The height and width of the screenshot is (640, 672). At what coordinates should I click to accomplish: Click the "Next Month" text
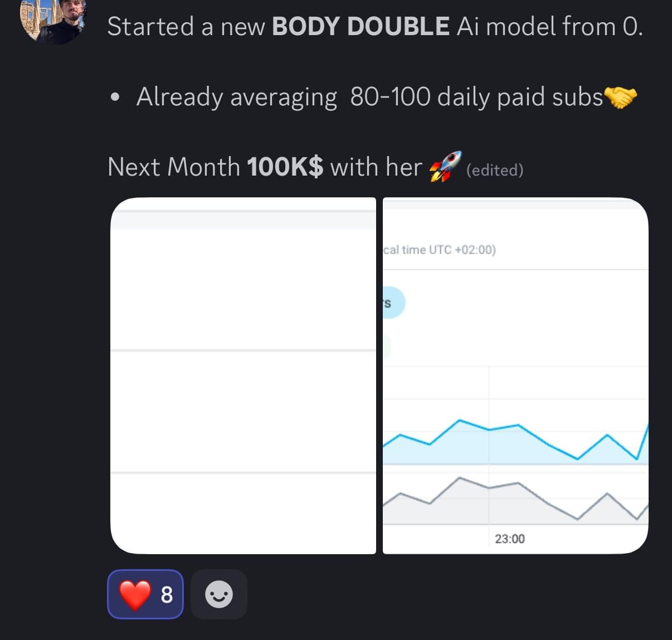point(173,167)
